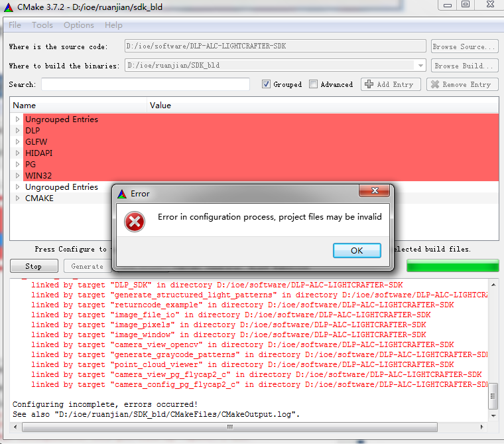Expand the GLFW group
Screen dimensions: 504x444
click(17, 141)
